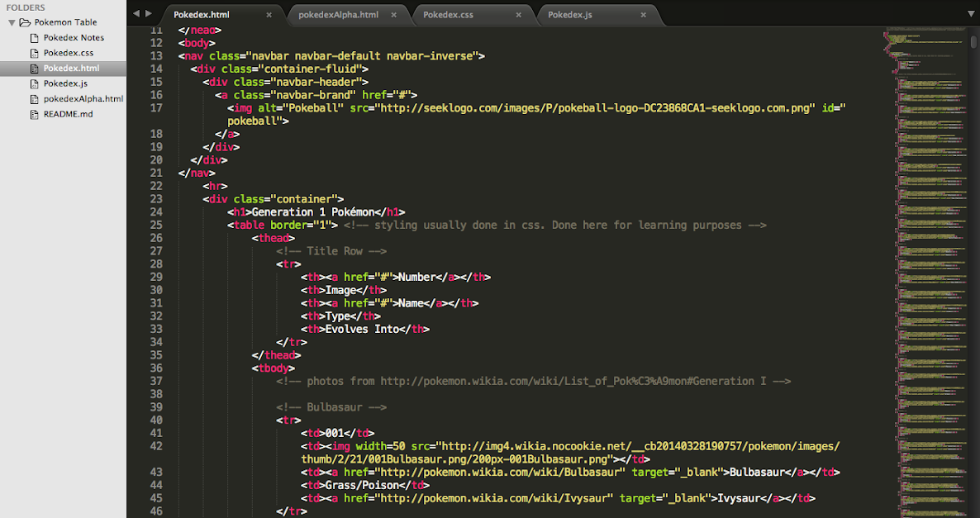Click the 'container-fluid' class value
Image resolution: width=980 pixels, height=518 pixels.
pyautogui.click(x=310, y=69)
